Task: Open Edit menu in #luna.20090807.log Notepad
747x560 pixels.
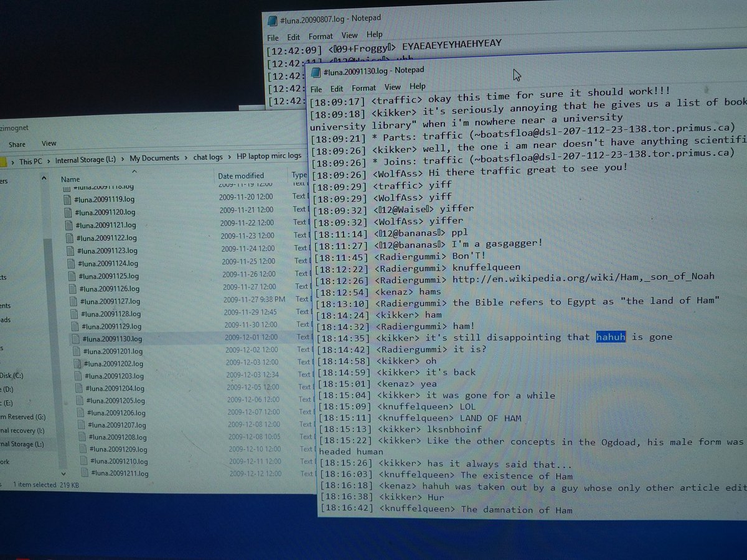Action: [293, 37]
